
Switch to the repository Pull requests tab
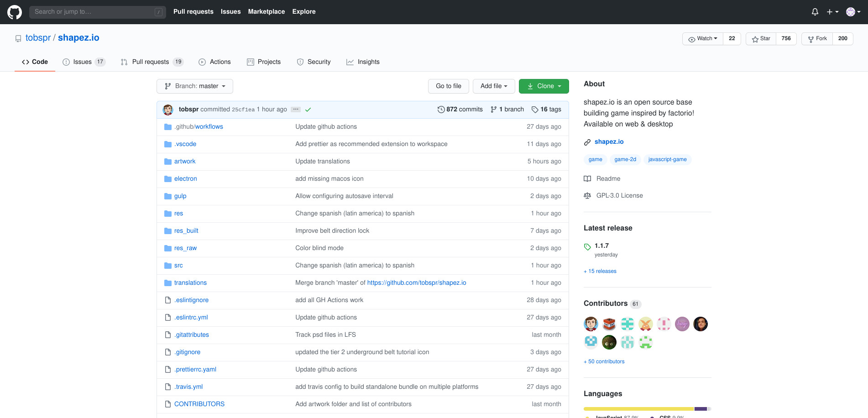coord(152,62)
